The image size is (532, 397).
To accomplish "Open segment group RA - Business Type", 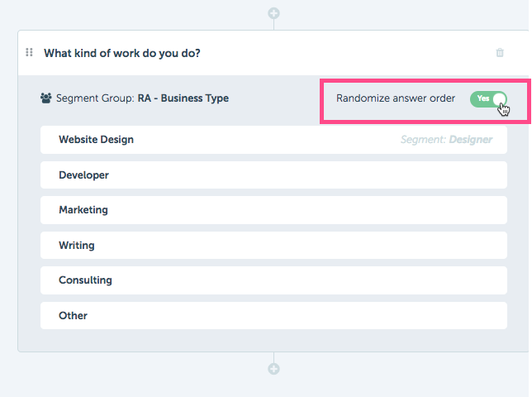I will (183, 98).
